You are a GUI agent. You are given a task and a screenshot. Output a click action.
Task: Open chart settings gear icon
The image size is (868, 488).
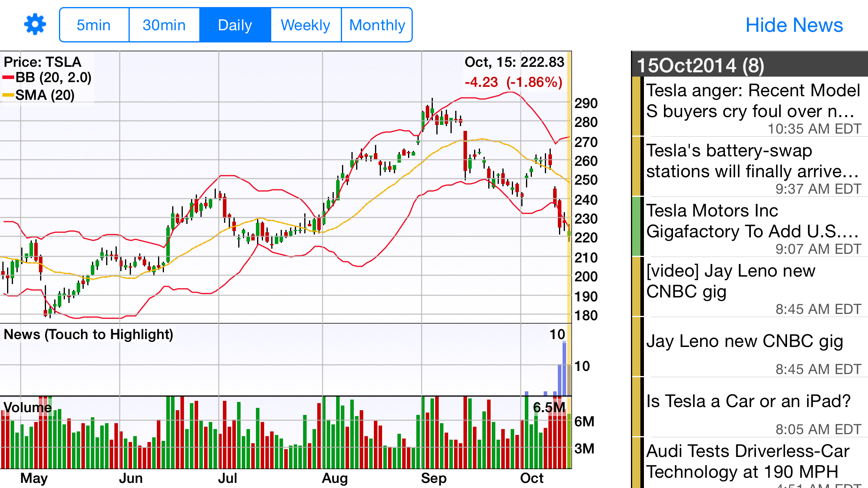click(35, 25)
